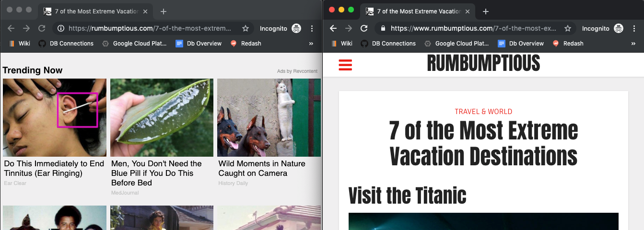Open Redash bookmark in right window
The image size is (644, 230).
(x=568, y=43)
